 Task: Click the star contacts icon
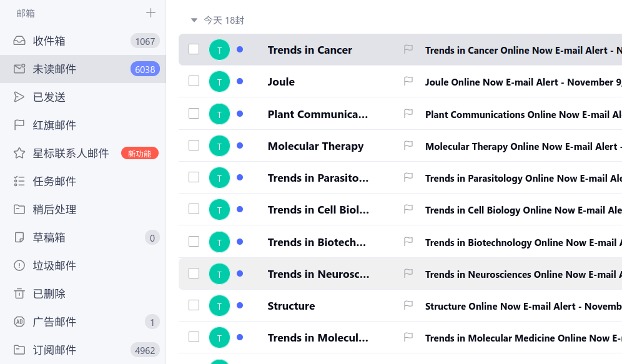coord(19,153)
